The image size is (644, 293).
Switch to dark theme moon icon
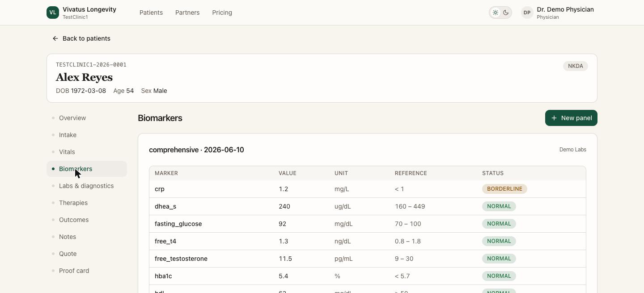(506, 13)
